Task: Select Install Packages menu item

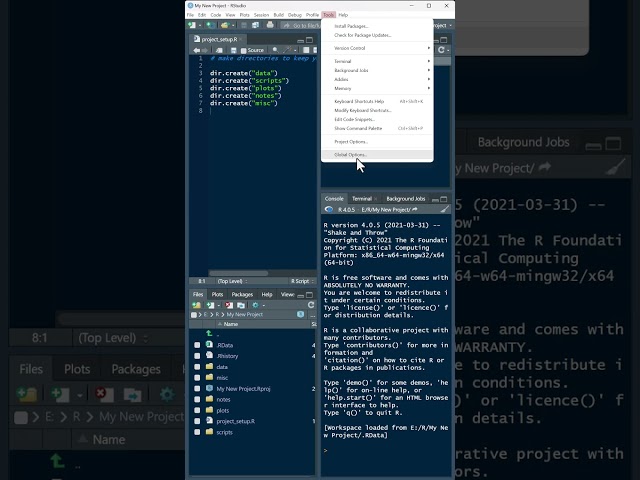Action: pos(377,26)
